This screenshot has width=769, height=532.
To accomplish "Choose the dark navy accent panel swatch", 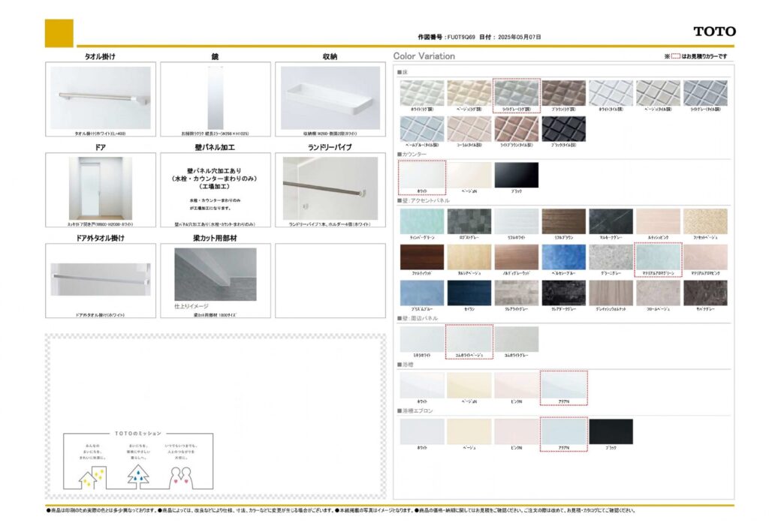I will click(469, 293).
